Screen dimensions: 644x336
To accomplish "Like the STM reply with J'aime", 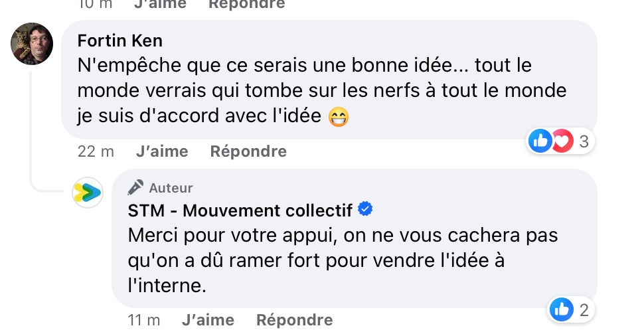I will (x=208, y=320).
